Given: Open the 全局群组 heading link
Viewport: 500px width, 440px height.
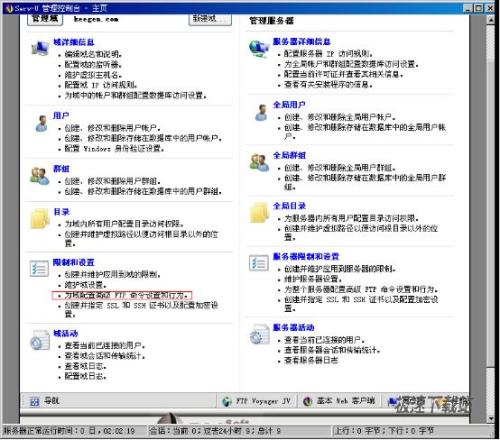Looking at the screenshot, I should click(289, 155).
